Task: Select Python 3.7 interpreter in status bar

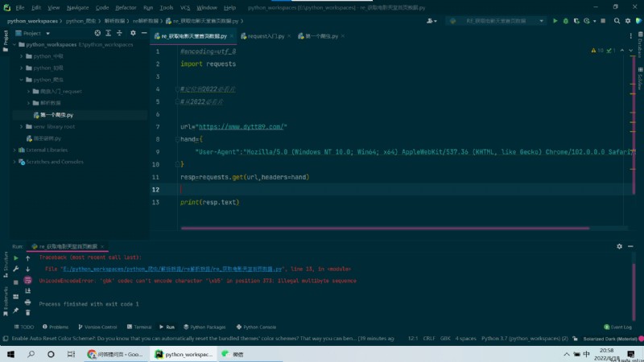Action: [x=525, y=339]
